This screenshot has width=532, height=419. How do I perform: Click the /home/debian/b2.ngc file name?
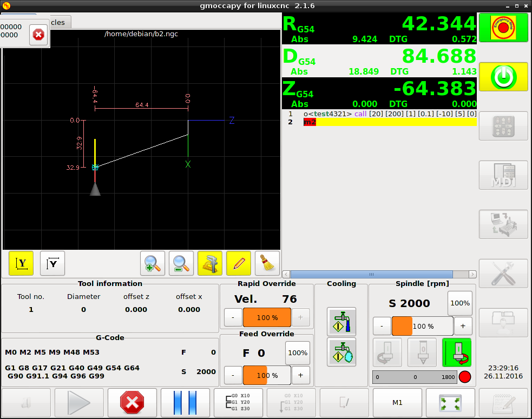pyautogui.click(x=141, y=34)
